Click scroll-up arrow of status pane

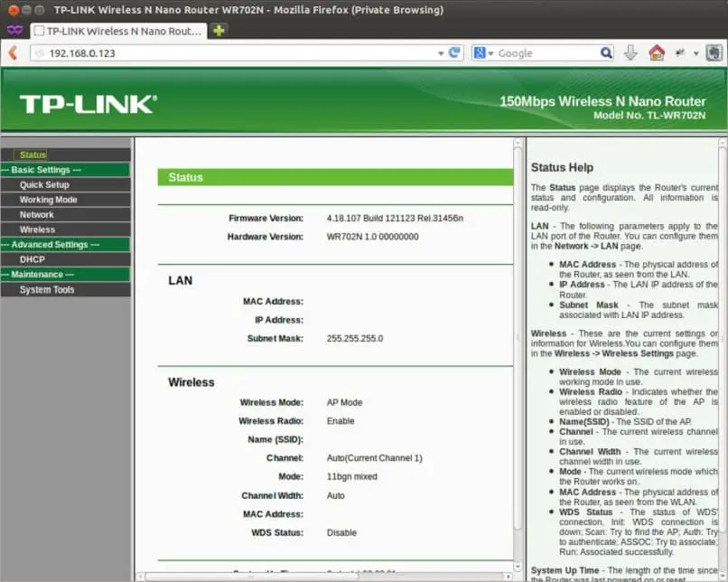(518, 143)
